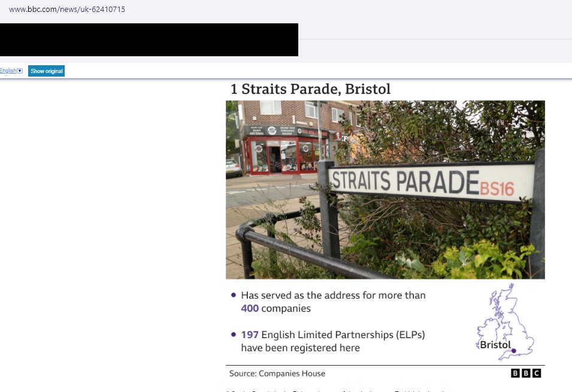The height and width of the screenshot is (392, 572).
Task: Click the '1 Straits Parade, Bristol' heading
Action: click(310, 89)
